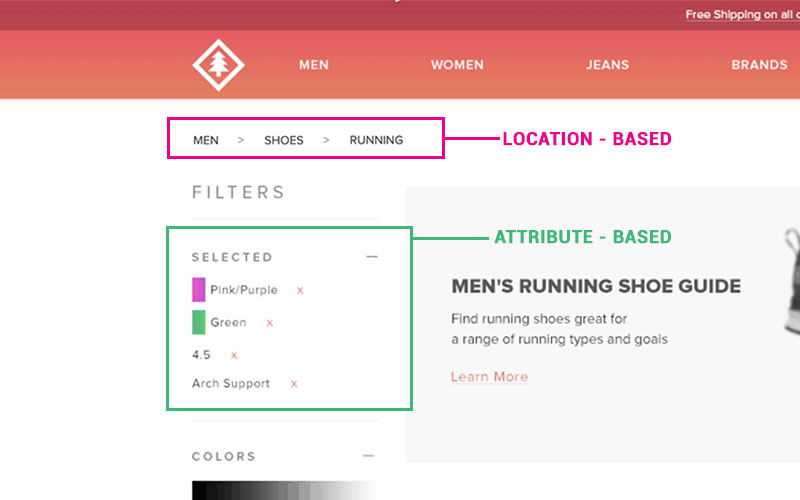This screenshot has width=800, height=500.
Task: Click the FILTERS heading
Action: click(238, 192)
